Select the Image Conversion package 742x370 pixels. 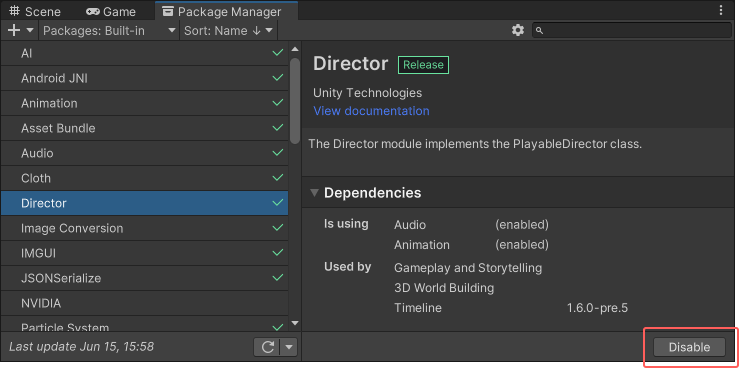pyautogui.click(x=144, y=228)
